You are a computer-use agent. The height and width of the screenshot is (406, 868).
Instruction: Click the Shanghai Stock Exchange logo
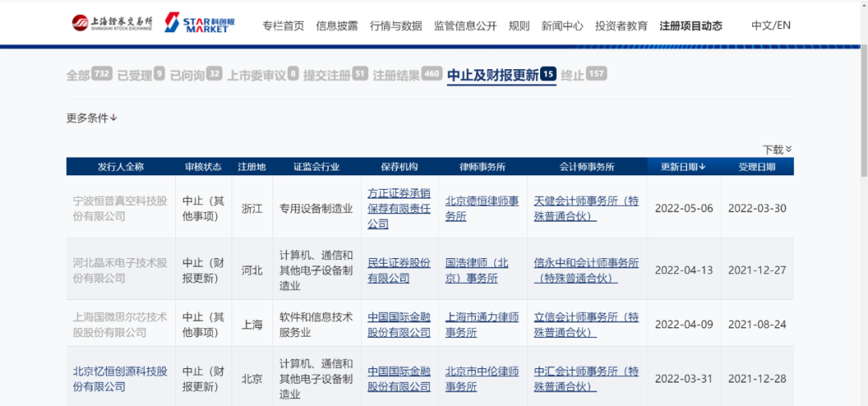tap(112, 23)
